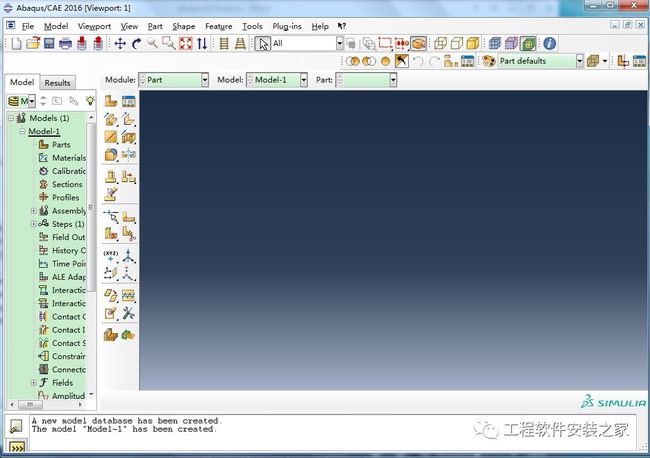Viewport: 650px width, 458px height.
Task: Click the Create Part tool in the toolbox
Action: 111,101
